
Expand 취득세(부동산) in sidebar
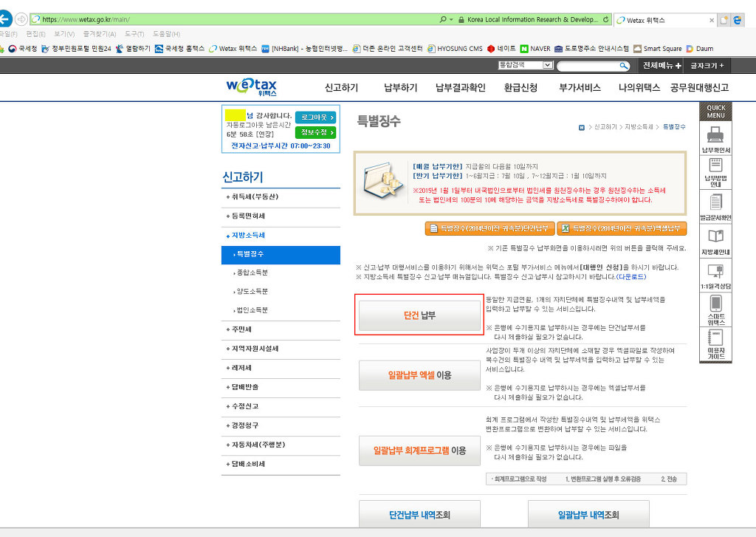pos(252,197)
